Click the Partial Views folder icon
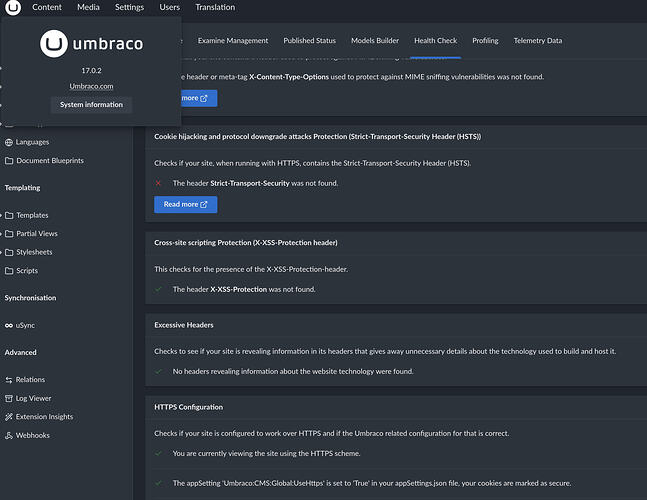The width and height of the screenshot is (647, 500). pos(9,234)
